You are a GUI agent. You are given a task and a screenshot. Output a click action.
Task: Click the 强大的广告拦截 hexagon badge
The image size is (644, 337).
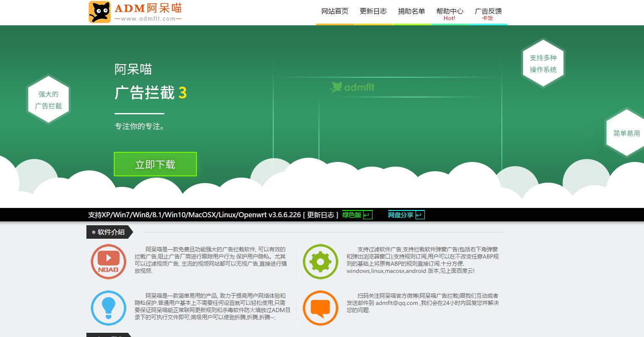48,100
